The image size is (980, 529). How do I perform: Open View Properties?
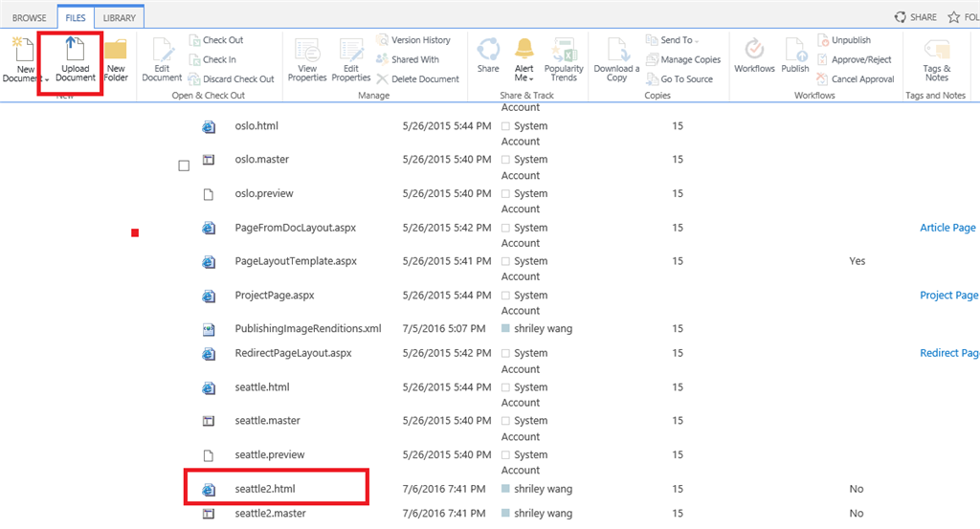click(x=307, y=60)
